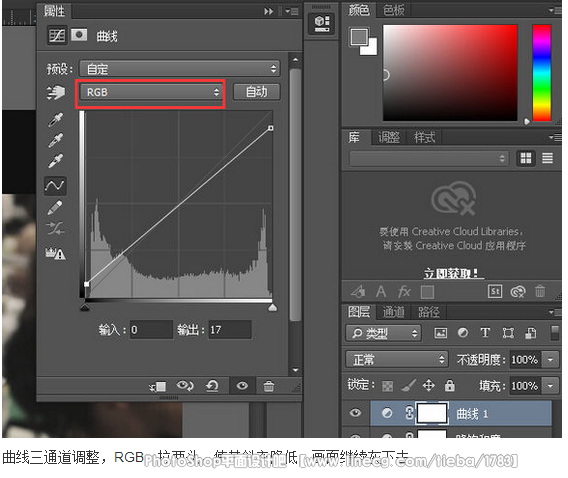This screenshot has height=478, width=568.
Task: Click the 自动 auto button
Action: pos(256,92)
